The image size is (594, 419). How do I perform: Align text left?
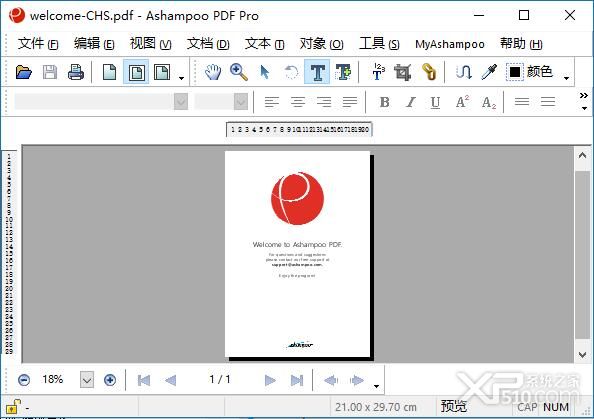(x=272, y=102)
